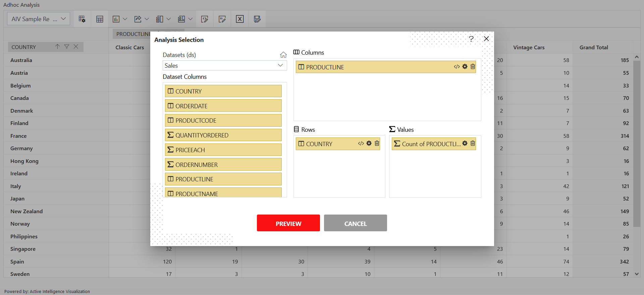
Task: Open the Sales dataset dropdown
Action: [225, 65]
